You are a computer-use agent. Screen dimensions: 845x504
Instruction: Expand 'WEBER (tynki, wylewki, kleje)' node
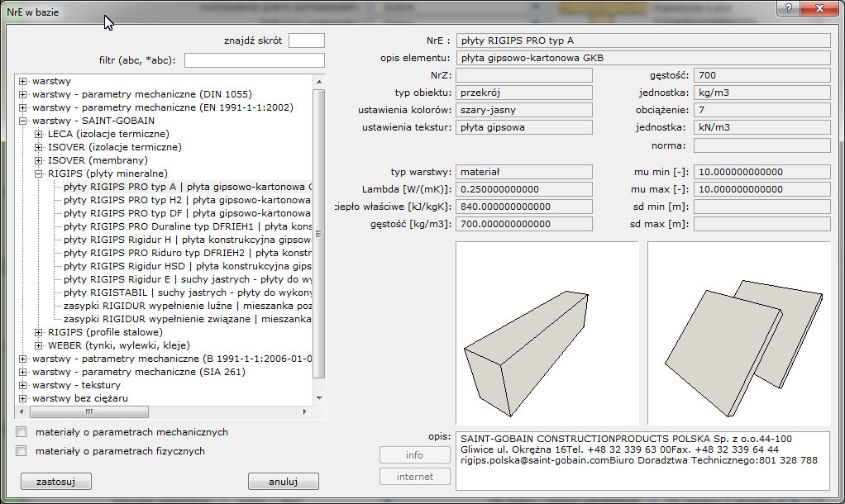[x=38, y=345]
